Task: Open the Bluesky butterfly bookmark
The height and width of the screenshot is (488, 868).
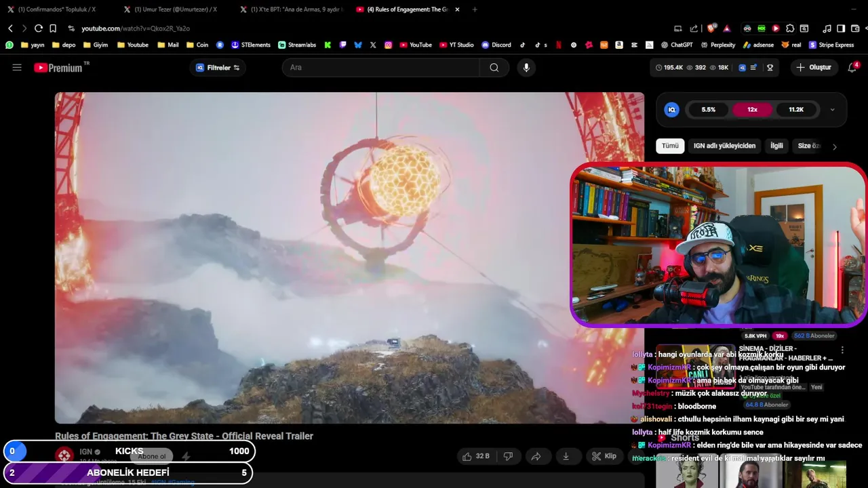Action: (x=358, y=45)
